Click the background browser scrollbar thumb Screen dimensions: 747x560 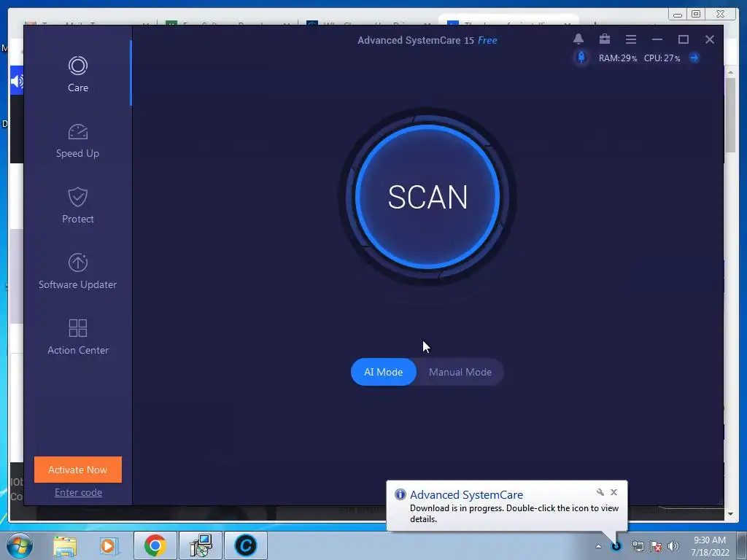point(730,115)
